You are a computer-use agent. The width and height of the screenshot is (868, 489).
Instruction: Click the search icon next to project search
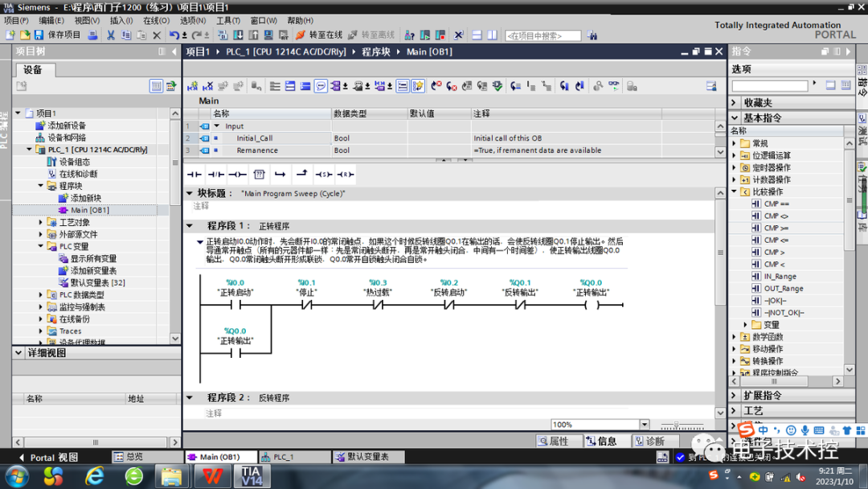pos(592,35)
